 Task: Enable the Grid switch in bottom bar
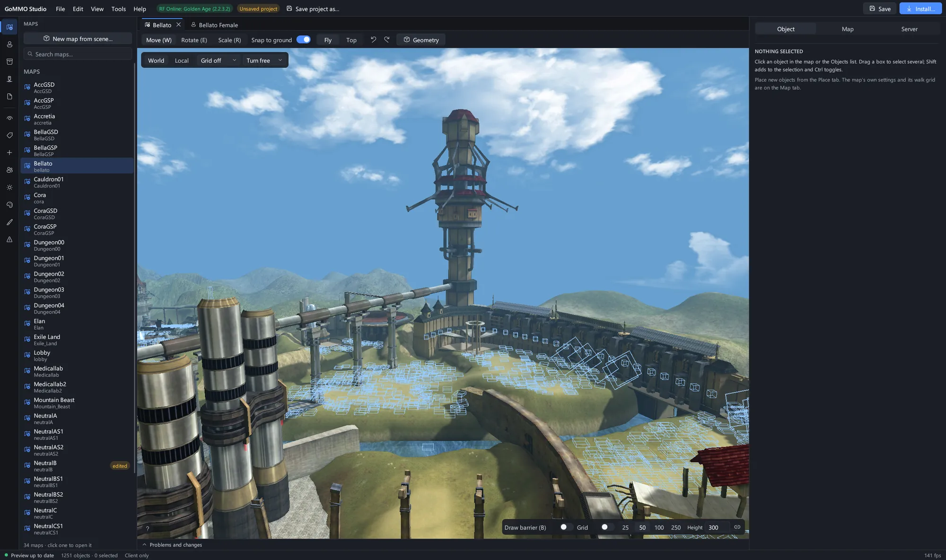(x=607, y=527)
